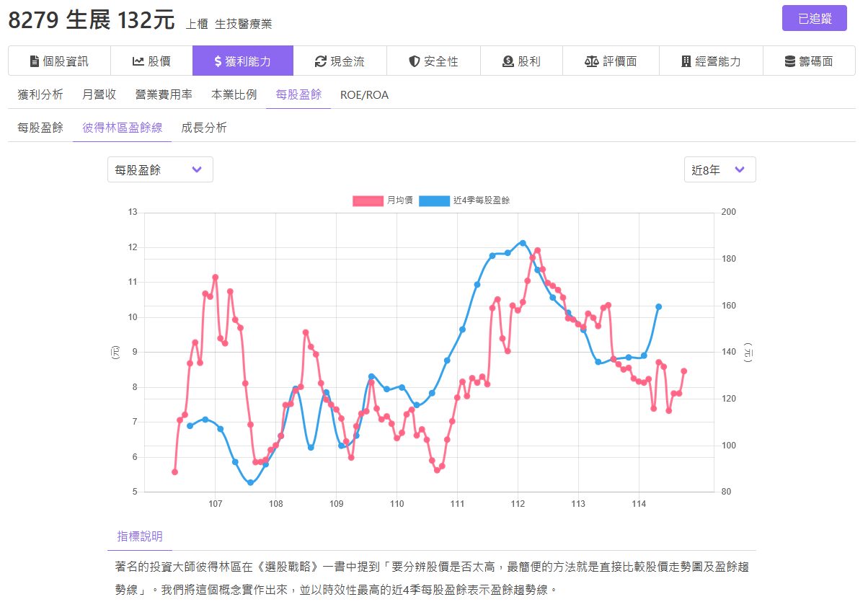Click the chart-line icon in 股價 tab
This screenshot has width=868, height=602.
point(138,61)
